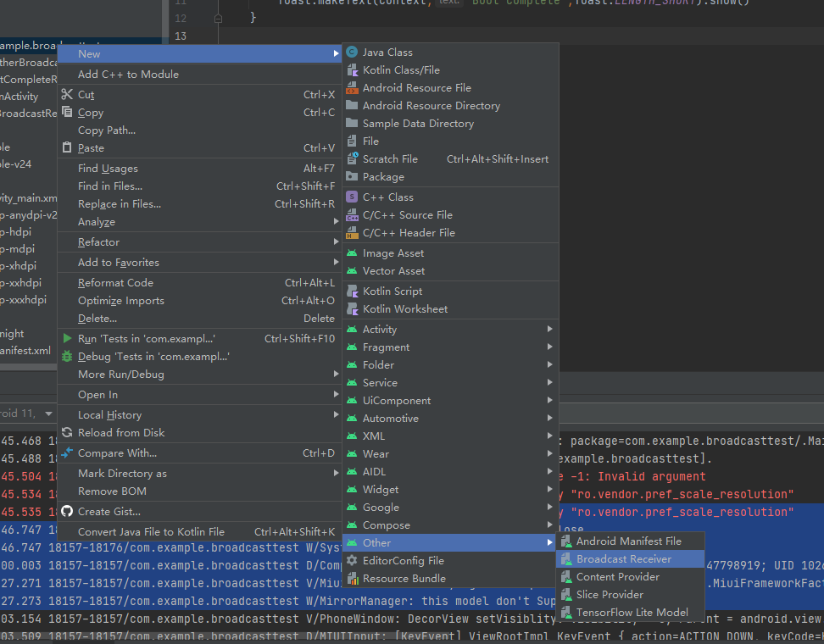The width and height of the screenshot is (824, 644).
Task: Click the Kotlin Worksheet icon
Action: point(352,309)
